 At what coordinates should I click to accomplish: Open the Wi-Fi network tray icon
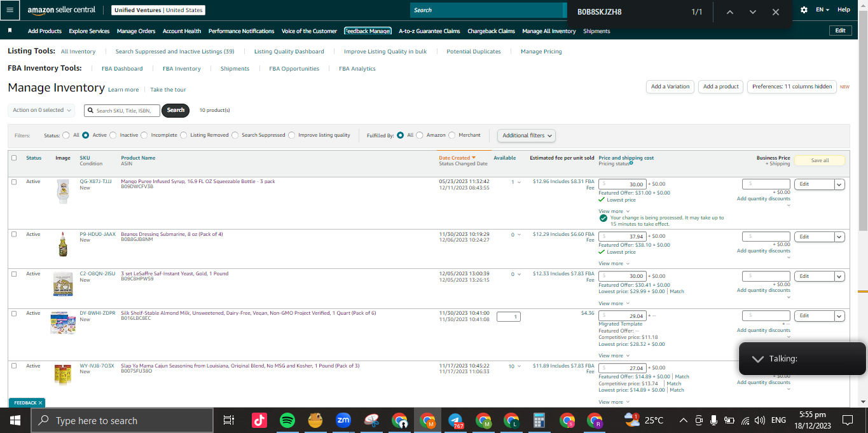(x=744, y=420)
